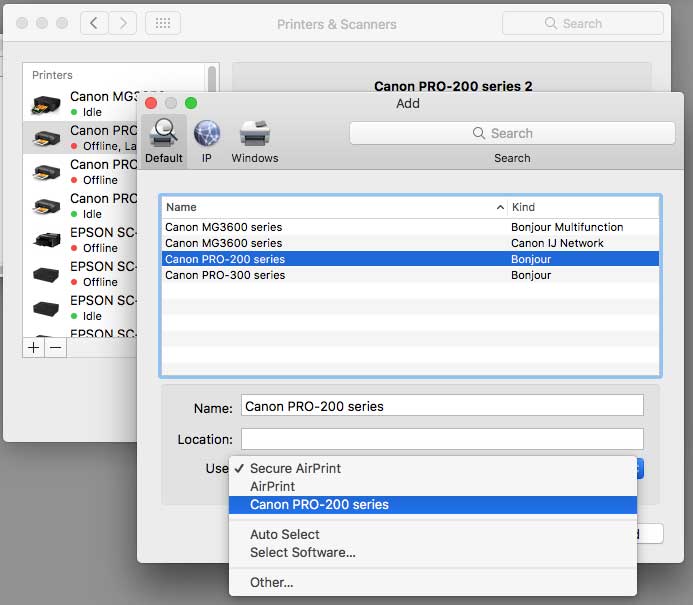Screen dimensions: 693x605
Task: Sort printers by the Name column header
Action: pyautogui.click(x=335, y=207)
